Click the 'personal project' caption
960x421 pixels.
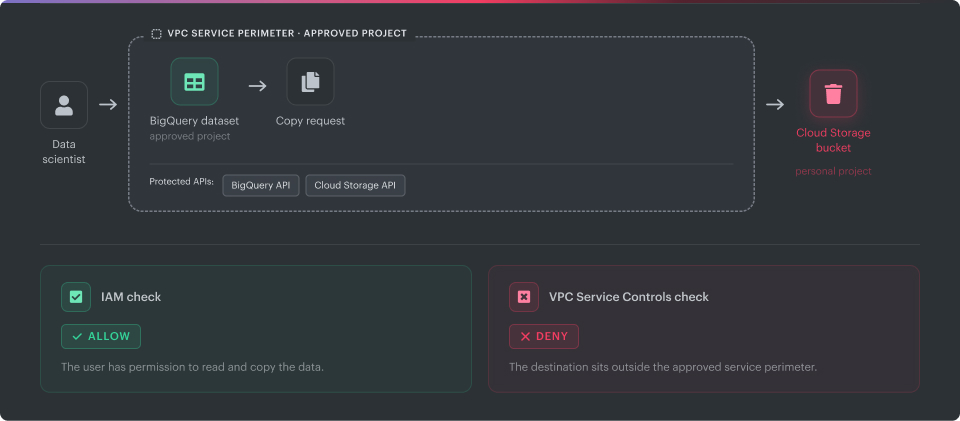tap(833, 171)
